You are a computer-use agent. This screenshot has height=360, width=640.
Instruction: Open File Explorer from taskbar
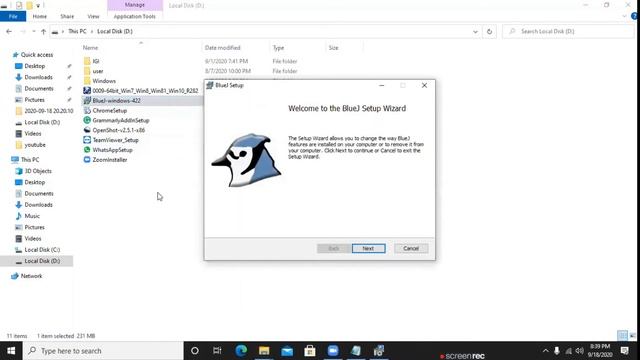(x=264, y=351)
